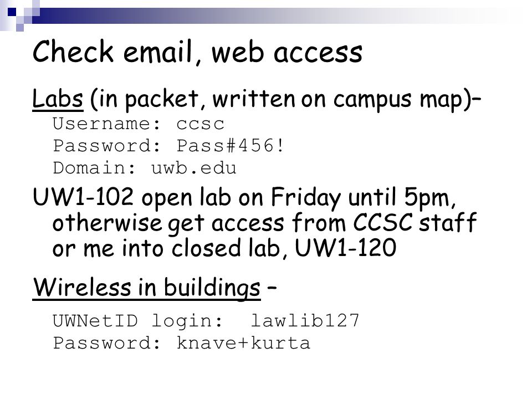Select the 'lawlib127' login value
This screenshot has width=532, height=399.
305,321
